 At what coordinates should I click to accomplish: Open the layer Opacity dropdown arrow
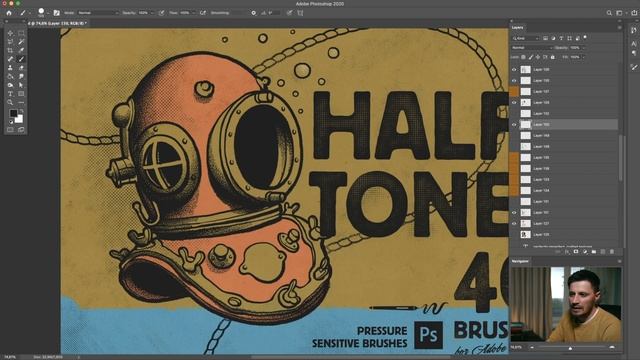coord(583,48)
